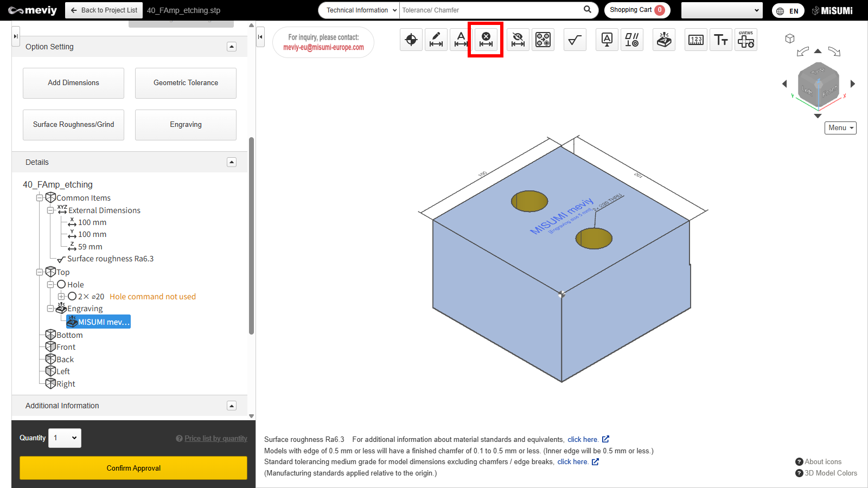The width and height of the screenshot is (868, 488).
Task: Open the Technical Information dropdown
Action: click(359, 10)
